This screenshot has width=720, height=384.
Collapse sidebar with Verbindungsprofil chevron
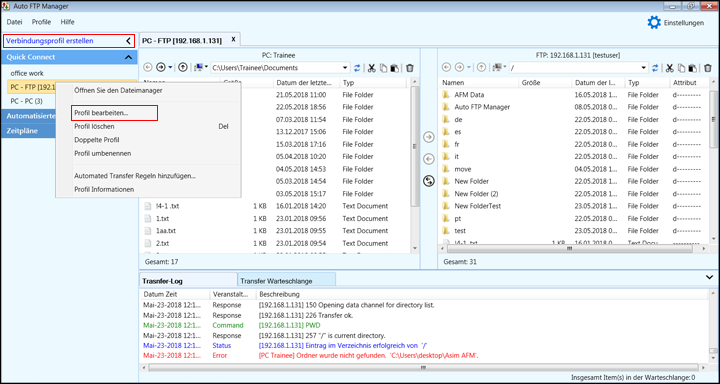coord(128,41)
